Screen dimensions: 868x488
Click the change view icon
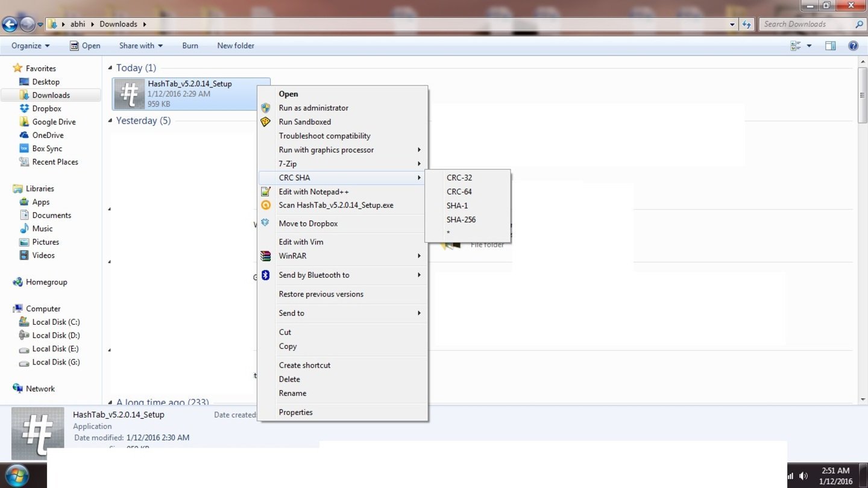tap(796, 46)
